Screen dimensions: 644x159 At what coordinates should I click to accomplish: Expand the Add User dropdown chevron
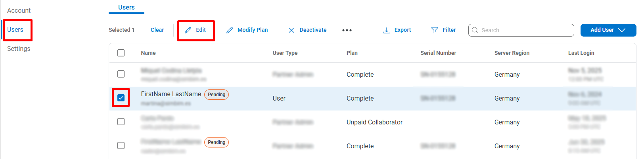click(x=622, y=30)
